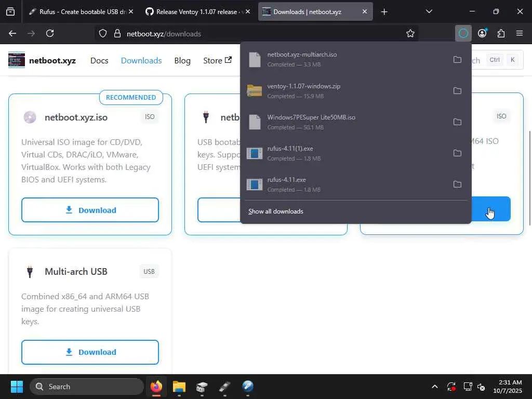Image resolution: width=532 pixels, height=399 pixels.
Task: Open the USB drive taskbar app
Action: (224, 387)
